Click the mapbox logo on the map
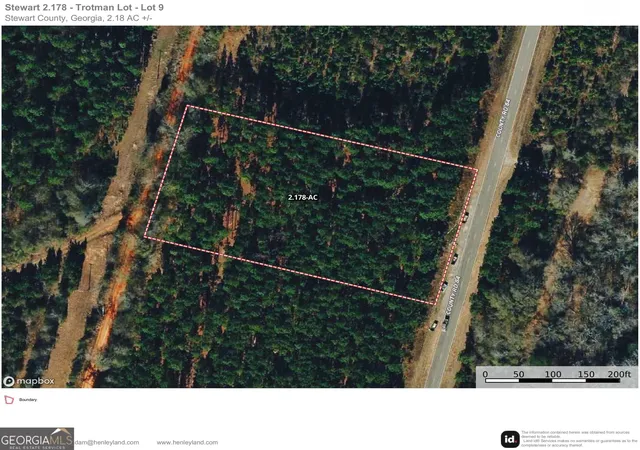Image resolution: width=640 pixels, height=450 pixels. click(29, 381)
